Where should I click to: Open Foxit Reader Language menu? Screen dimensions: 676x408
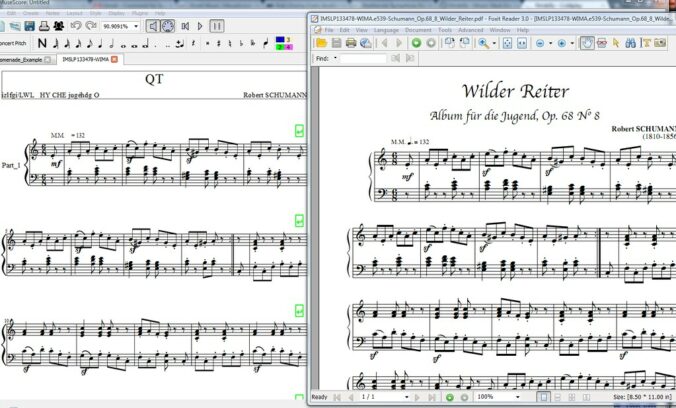pos(386,30)
